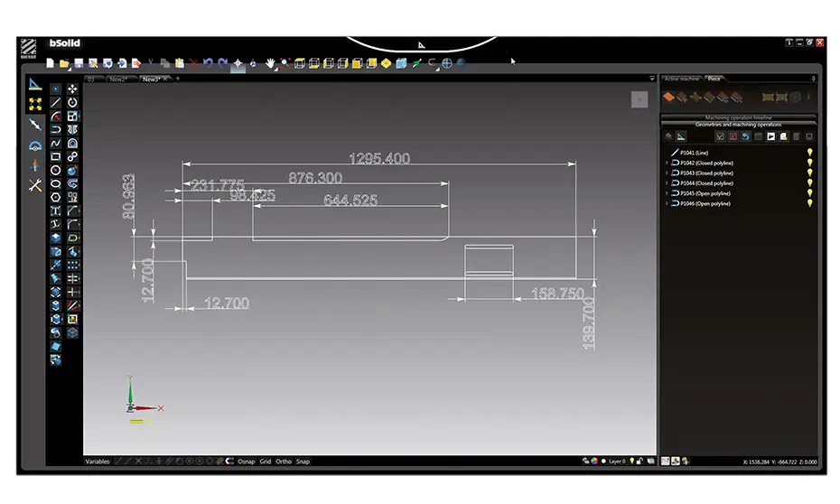840x504 pixels.
Task: Toggle visibility bulb for P1044 (Closed polyline)
Action: pyautogui.click(x=809, y=183)
